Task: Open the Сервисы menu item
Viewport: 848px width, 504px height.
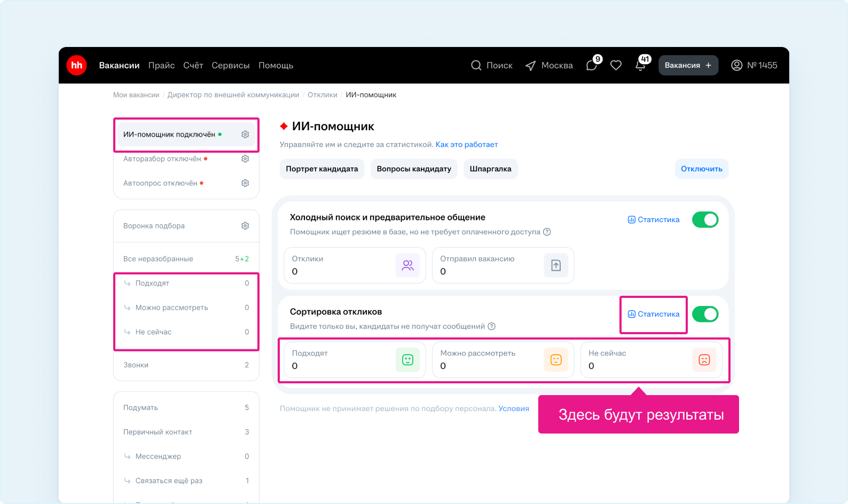Action: [230, 65]
